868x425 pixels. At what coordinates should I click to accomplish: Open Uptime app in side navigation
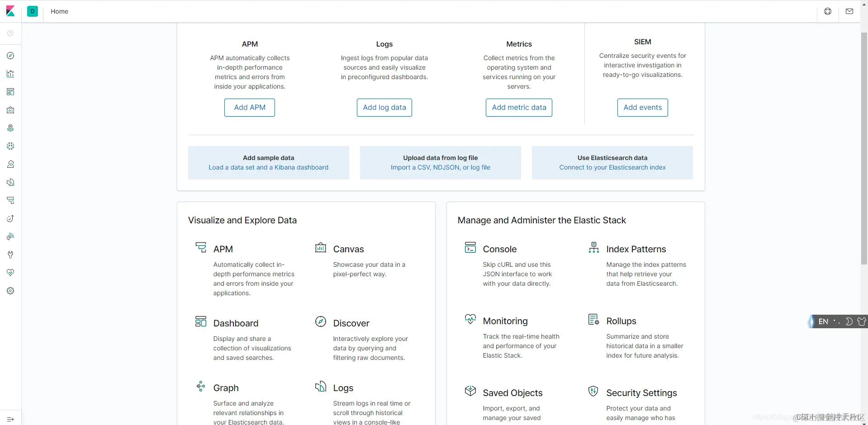point(10,218)
